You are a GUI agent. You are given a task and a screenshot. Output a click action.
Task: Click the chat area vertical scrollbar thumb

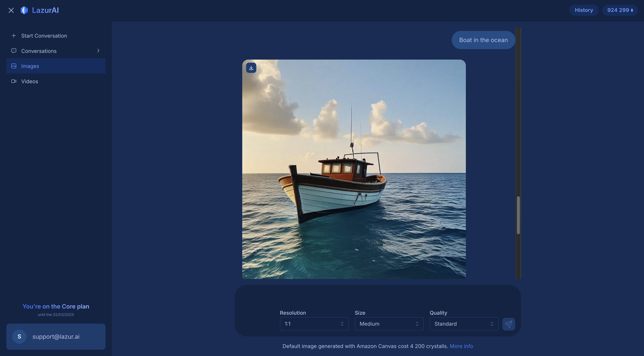click(518, 215)
